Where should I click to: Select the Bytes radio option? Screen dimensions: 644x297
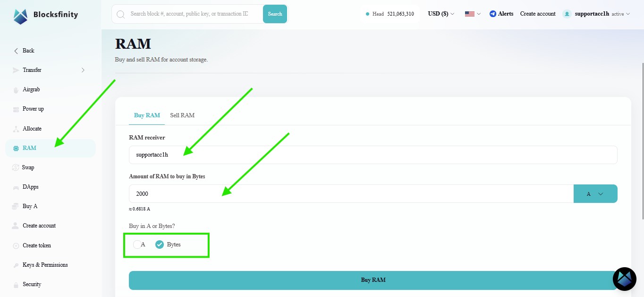[160, 245]
